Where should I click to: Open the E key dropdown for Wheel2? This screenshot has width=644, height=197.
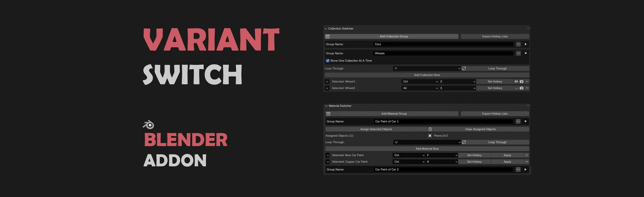pos(457,88)
